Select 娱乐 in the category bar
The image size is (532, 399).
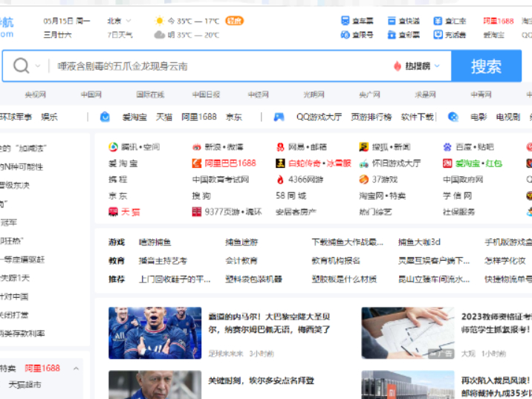point(49,117)
